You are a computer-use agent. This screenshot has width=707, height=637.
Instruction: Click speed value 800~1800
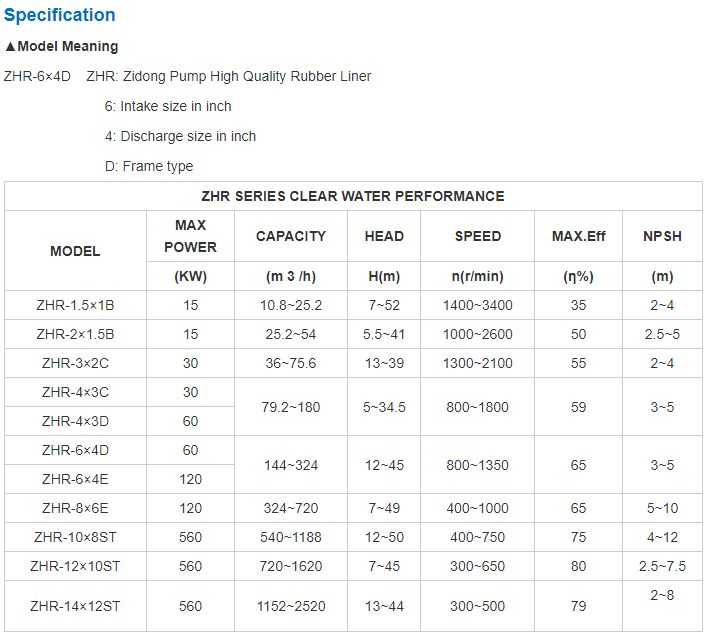coord(478,407)
